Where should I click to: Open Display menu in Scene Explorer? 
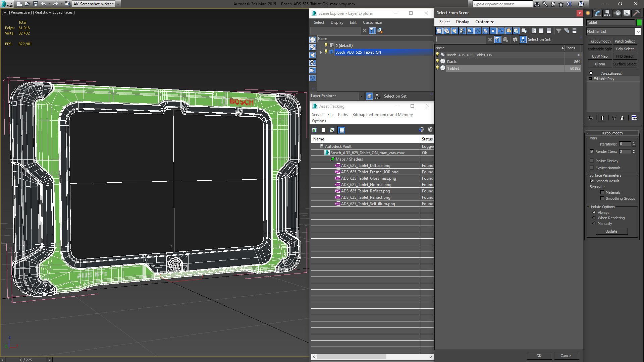(x=337, y=22)
